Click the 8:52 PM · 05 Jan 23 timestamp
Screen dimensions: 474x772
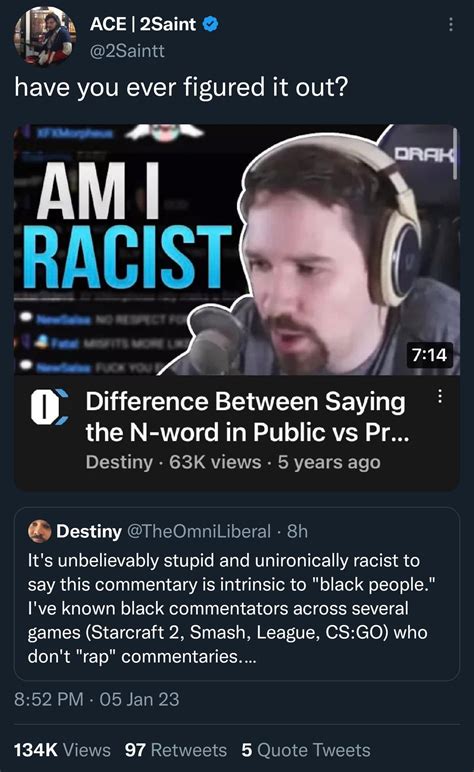point(97,699)
